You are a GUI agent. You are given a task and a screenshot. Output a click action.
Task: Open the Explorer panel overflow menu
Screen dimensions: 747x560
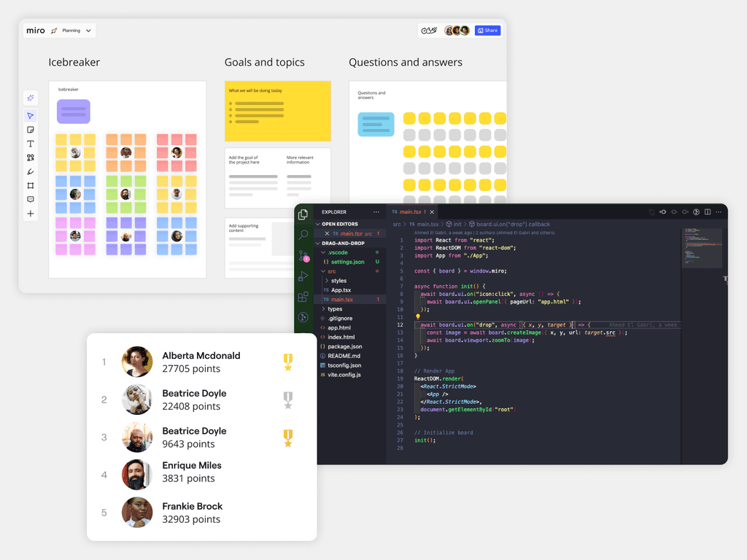(x=376, y=212)
